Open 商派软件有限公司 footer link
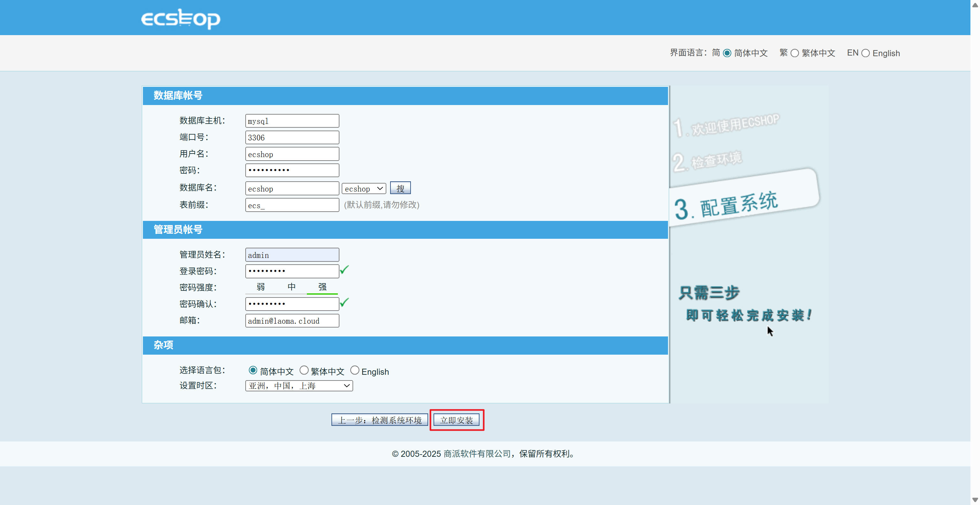The image size is (980, 505). pos(477,454)
